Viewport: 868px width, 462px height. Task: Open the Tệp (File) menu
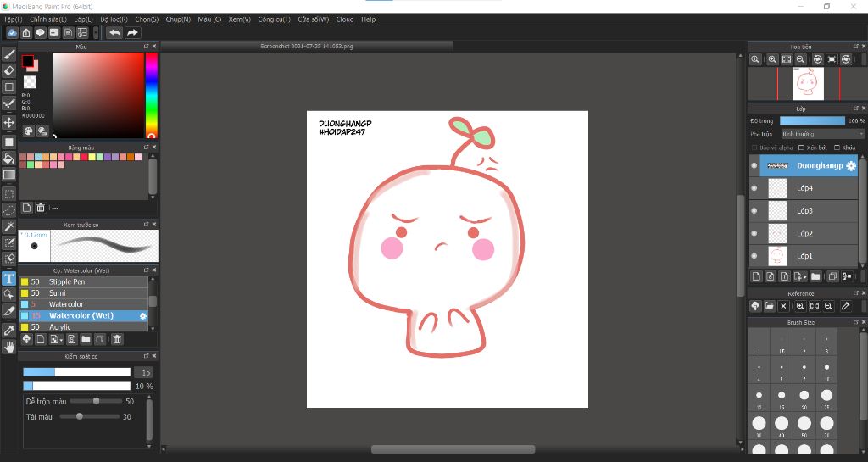(x=14, y=19)
